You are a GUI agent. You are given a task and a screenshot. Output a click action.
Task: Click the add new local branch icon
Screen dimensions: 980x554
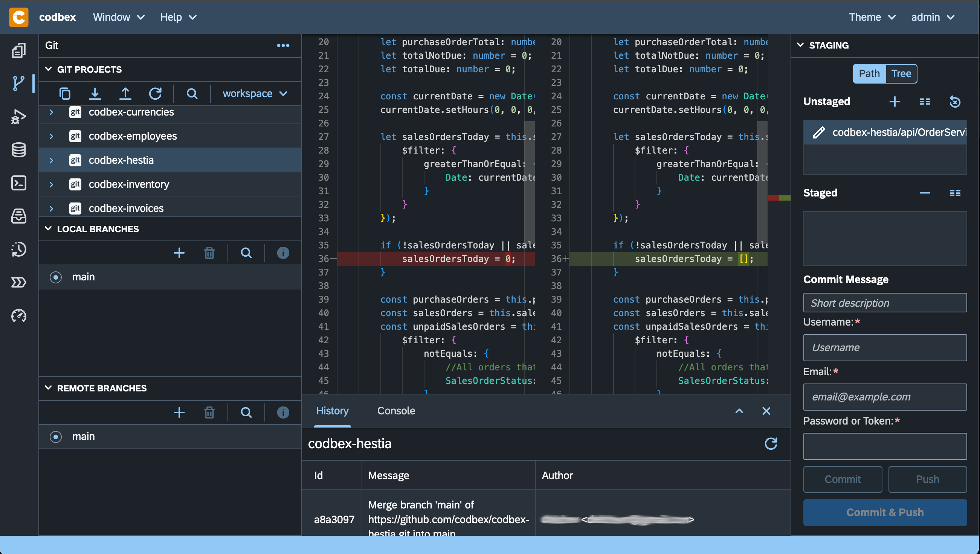(179, 253)
